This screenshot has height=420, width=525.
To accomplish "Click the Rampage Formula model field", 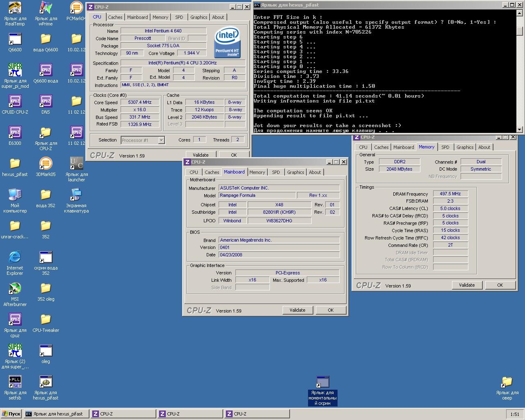I will pos(257,195).
